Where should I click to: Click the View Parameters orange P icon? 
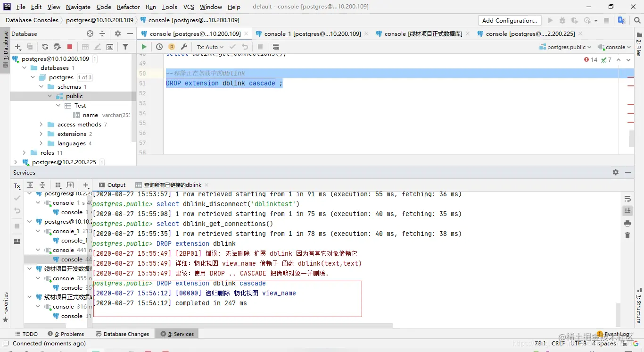point(172,47)
